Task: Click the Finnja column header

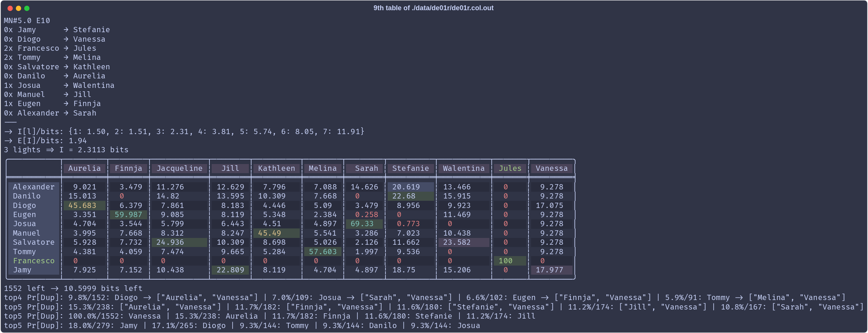Action: click(129, 168)
